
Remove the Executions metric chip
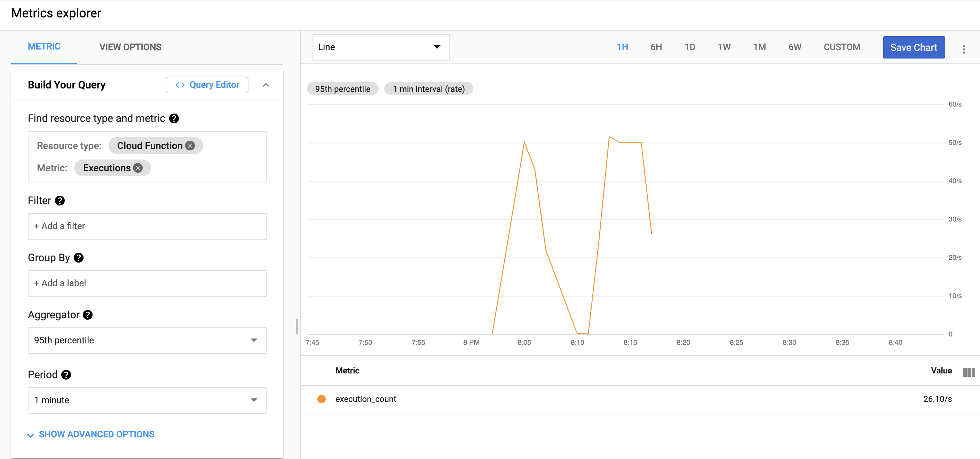point(138,168)
